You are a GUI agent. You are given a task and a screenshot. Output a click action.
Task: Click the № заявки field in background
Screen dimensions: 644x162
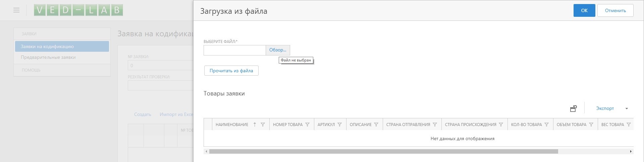pos(161,66)
